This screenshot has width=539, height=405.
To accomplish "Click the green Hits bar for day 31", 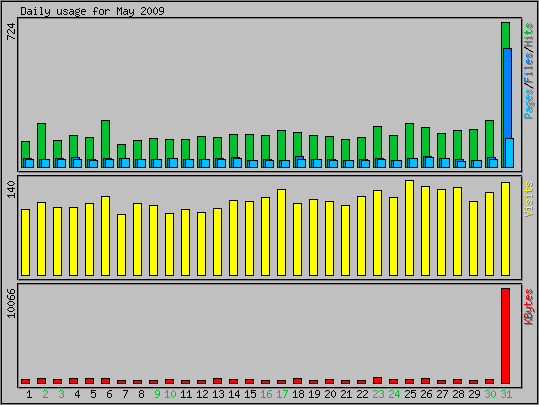I will point(505,35).
